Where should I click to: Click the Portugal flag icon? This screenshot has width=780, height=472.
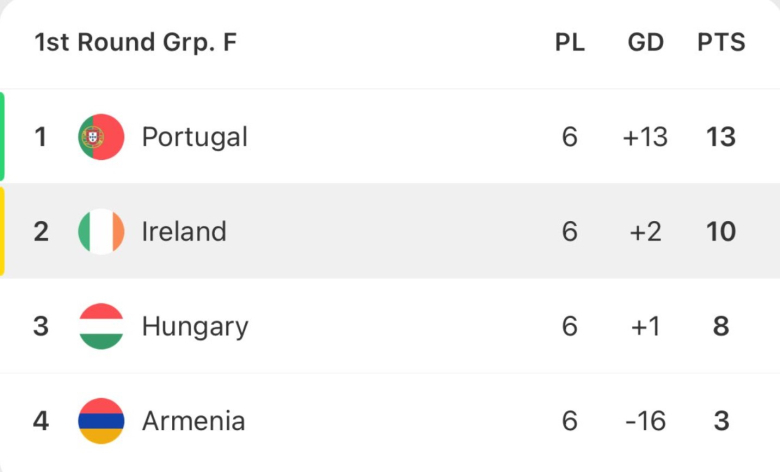coord(101,137)
